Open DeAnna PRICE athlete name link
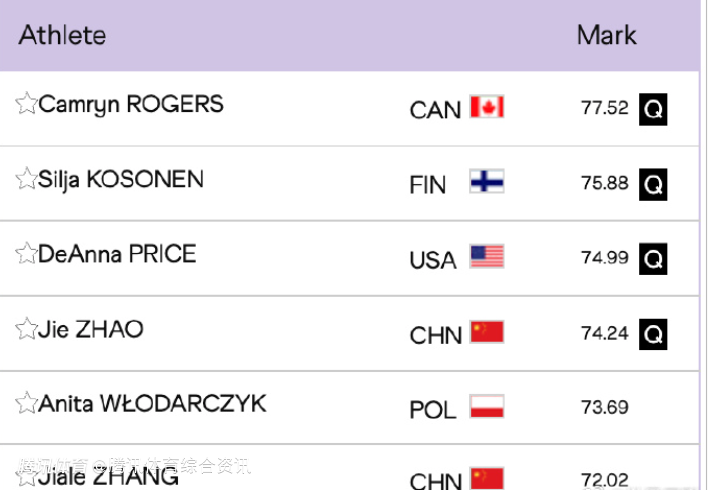The height and width of the screenshot is (490, 708). click(117, 254)
